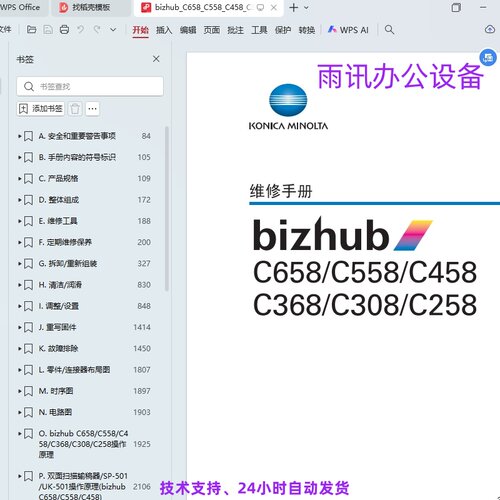Close the 书签 bookmarks panel
This screenshot has width=500, height=500.
coord(156,59)
